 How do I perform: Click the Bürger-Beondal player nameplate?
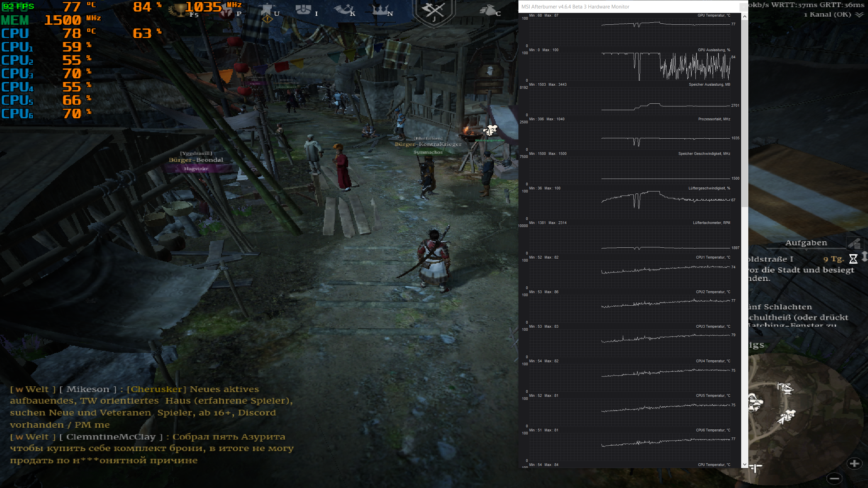click(x=196, y=160)
